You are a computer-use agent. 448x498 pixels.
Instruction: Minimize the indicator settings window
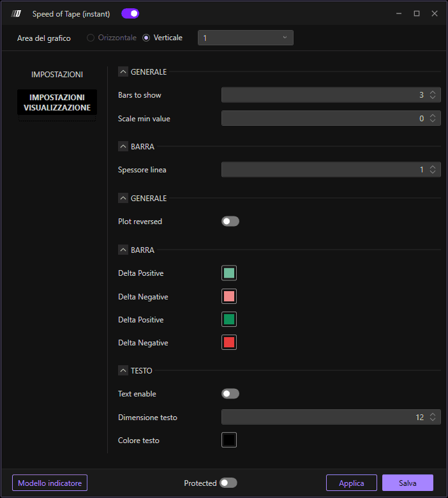coord(399,13)
